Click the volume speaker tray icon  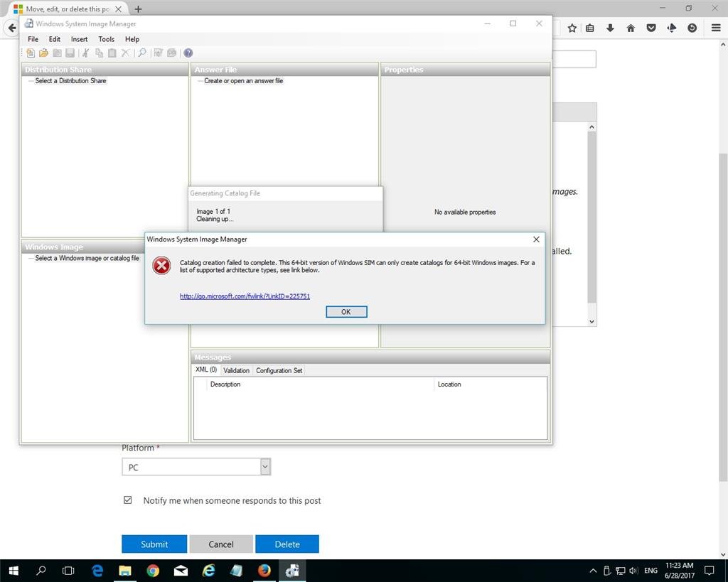pos(633,571)
